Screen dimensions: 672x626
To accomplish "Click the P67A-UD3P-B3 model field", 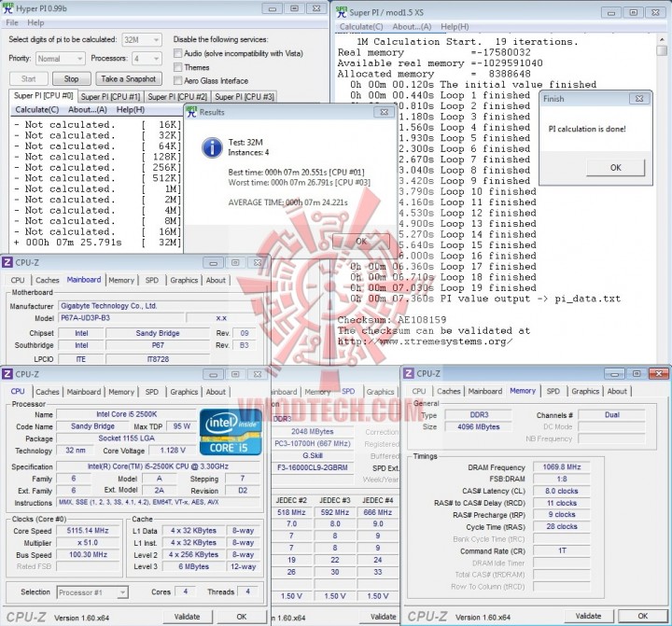I will (x=121, y=318).
